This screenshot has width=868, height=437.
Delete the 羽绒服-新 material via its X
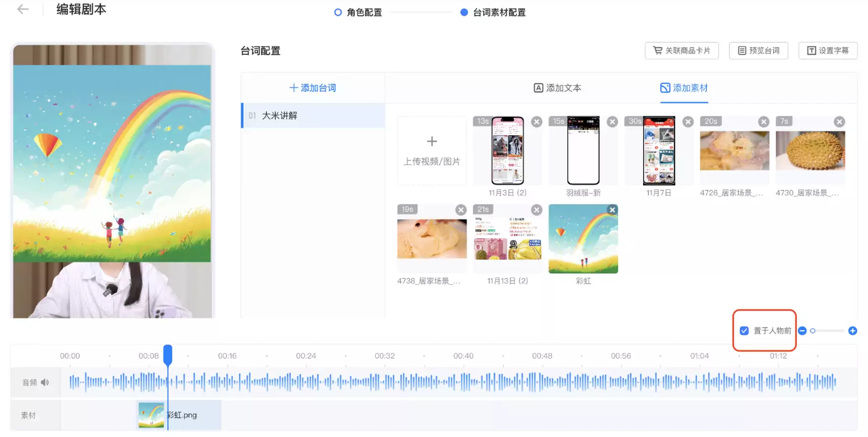pos(612,122)
